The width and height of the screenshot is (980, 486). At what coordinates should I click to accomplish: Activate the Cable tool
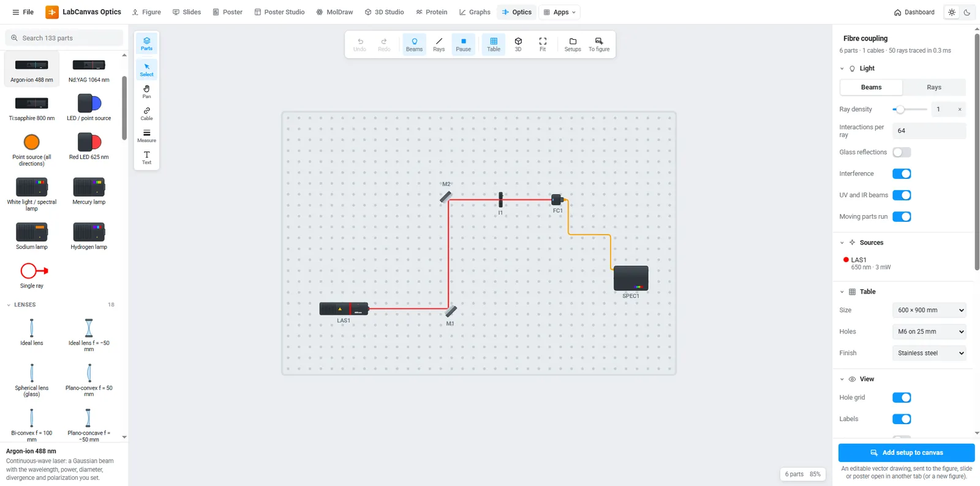click(x=146, y=113)
